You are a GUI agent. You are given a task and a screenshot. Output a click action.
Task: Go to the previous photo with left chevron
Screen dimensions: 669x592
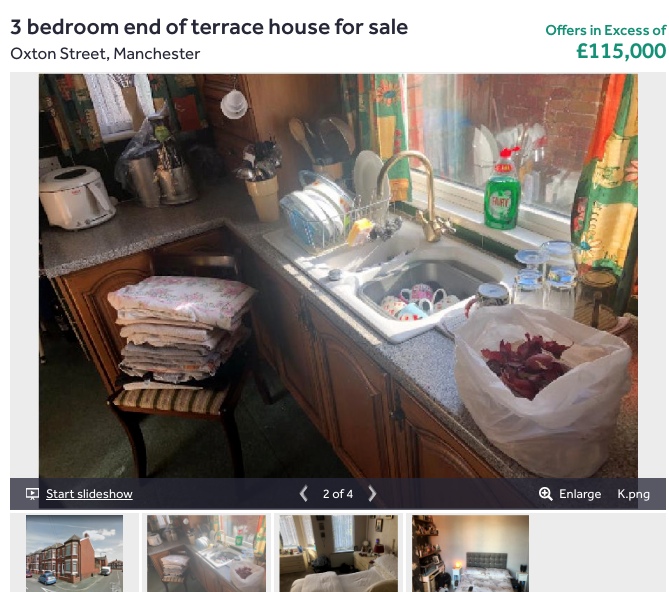pos(303,494)
